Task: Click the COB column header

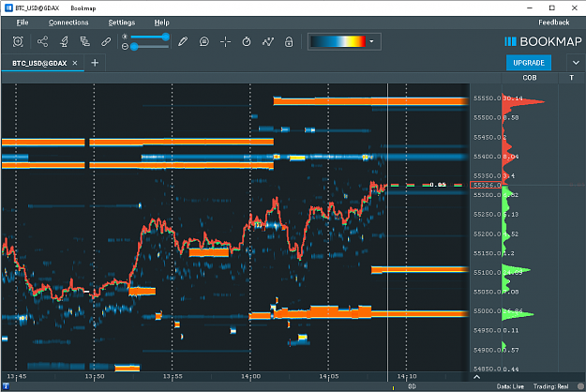Action: (x=530, y=78)
